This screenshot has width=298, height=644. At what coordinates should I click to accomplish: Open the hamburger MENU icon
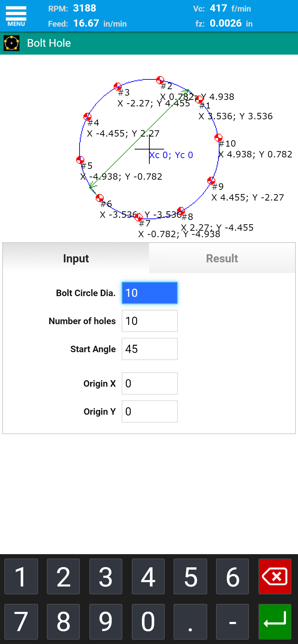pyautogui.click(x=16, y=16)
